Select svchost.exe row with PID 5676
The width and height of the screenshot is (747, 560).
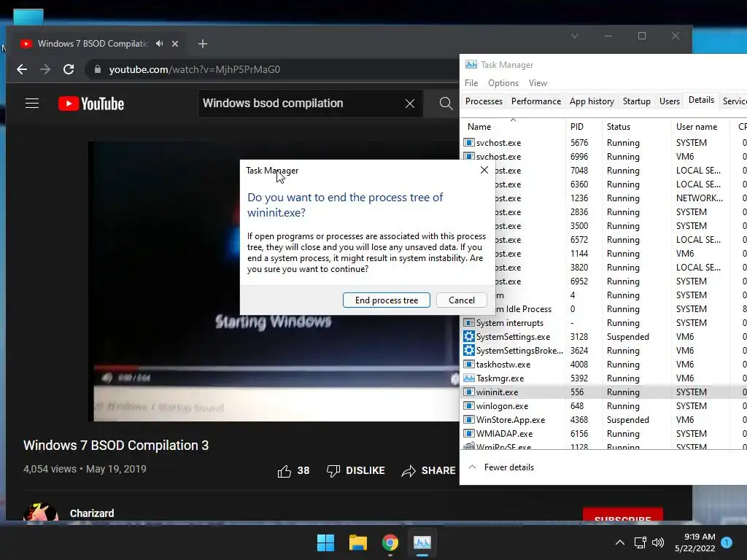pos(604,143)
